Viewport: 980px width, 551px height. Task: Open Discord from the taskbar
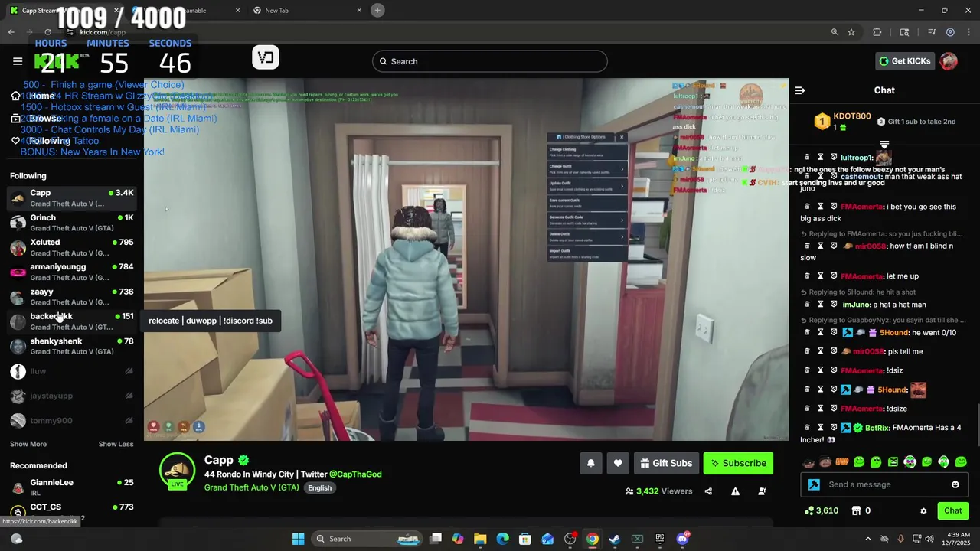pyautogui.click(x=682, y=539)
